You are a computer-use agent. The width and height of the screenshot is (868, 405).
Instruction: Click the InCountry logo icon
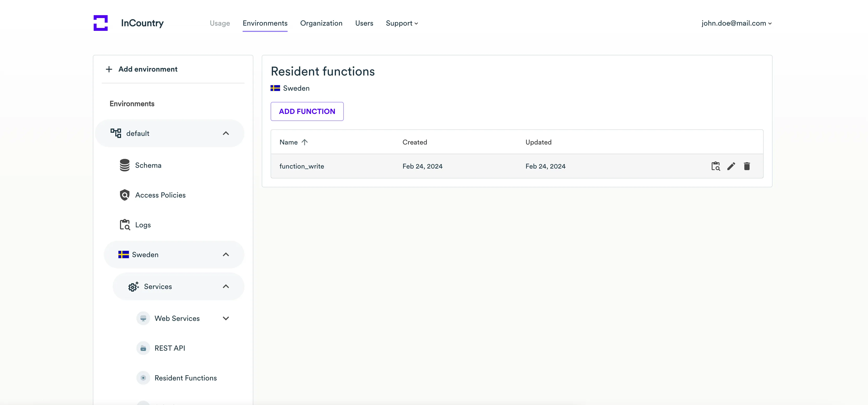pyautogui.click(x=100, y=23)
